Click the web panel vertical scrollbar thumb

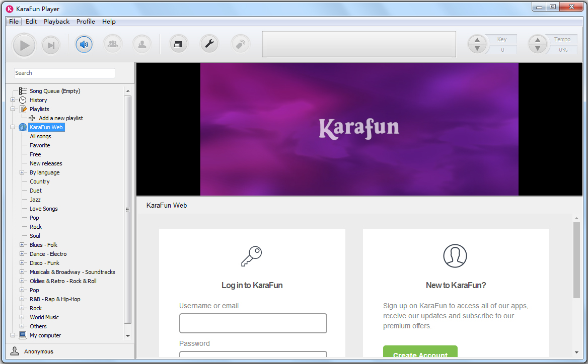(576, 260)
